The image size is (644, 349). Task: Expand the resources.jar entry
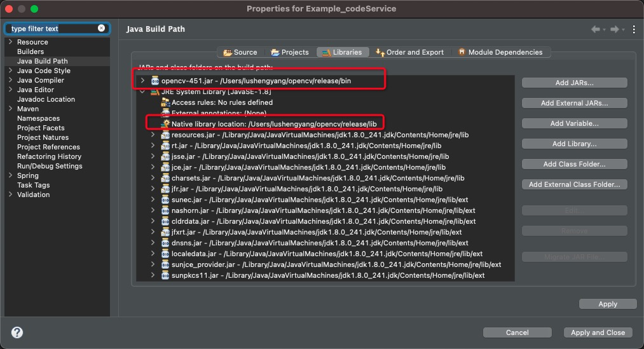click(153, 135)
